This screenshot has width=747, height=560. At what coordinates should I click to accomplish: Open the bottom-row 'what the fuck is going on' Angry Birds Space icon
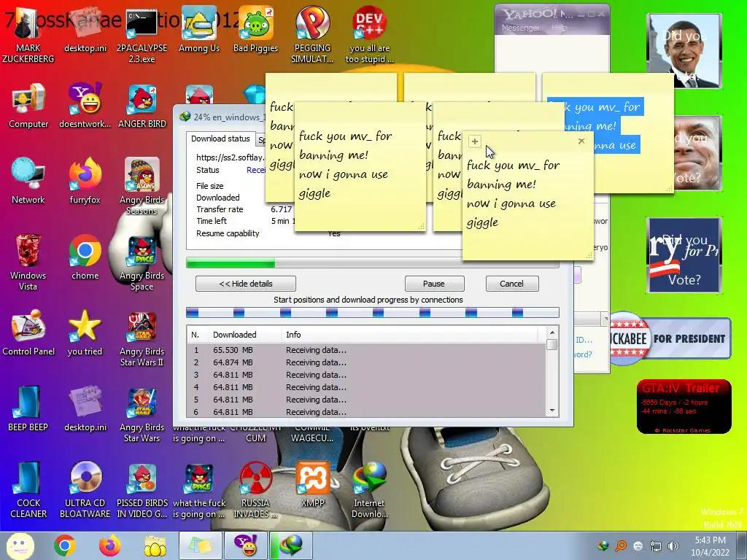pyautogui.click(x=198, y=489)
